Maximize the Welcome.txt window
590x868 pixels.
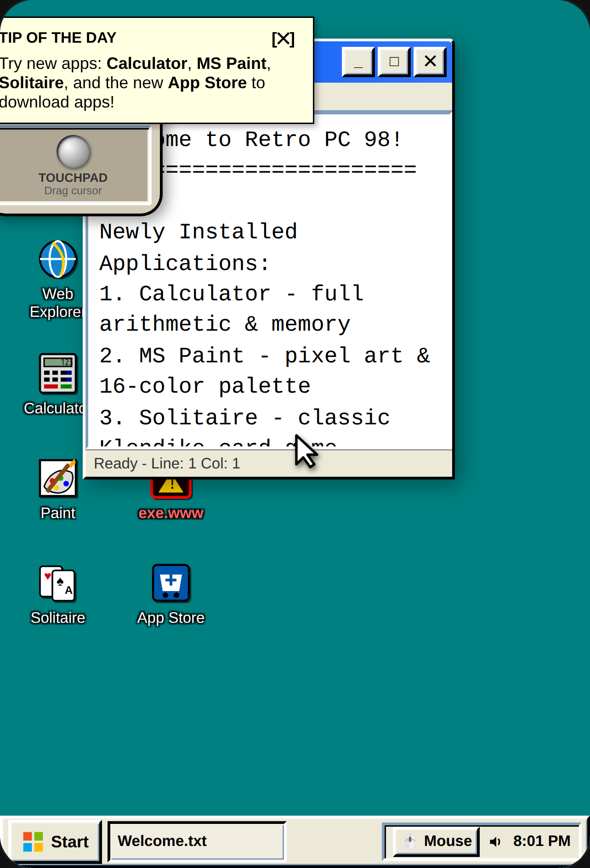tap(394, 62)
